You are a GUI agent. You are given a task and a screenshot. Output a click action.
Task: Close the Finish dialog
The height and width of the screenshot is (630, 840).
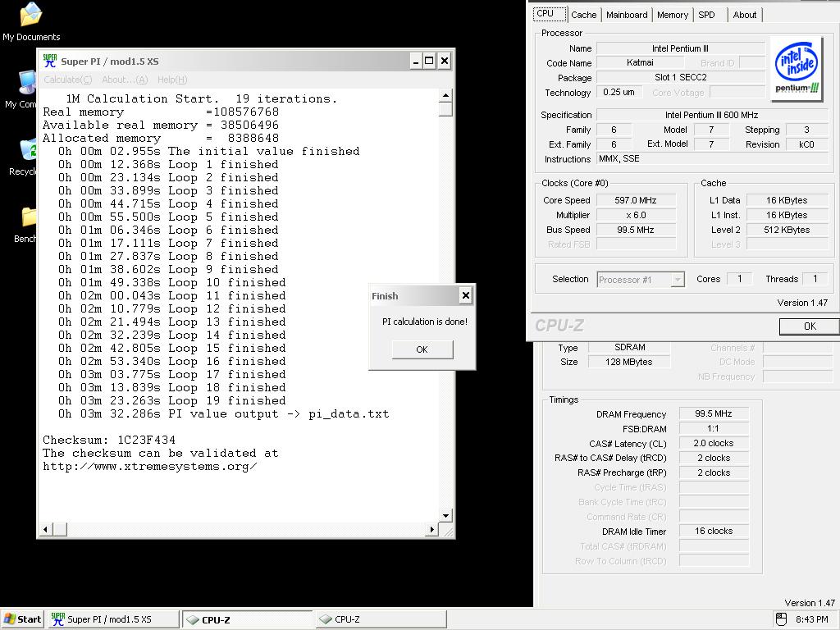click(x=466, y=295)
